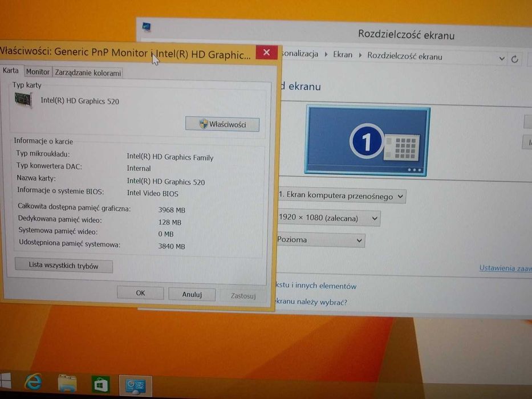Open the which display settings to choose link

[x=311, y=302]
